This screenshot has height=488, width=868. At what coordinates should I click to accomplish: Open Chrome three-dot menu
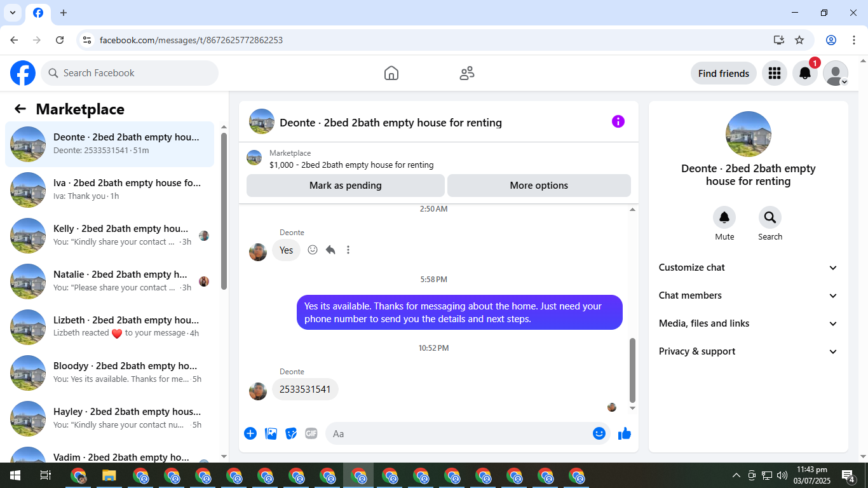853,40
